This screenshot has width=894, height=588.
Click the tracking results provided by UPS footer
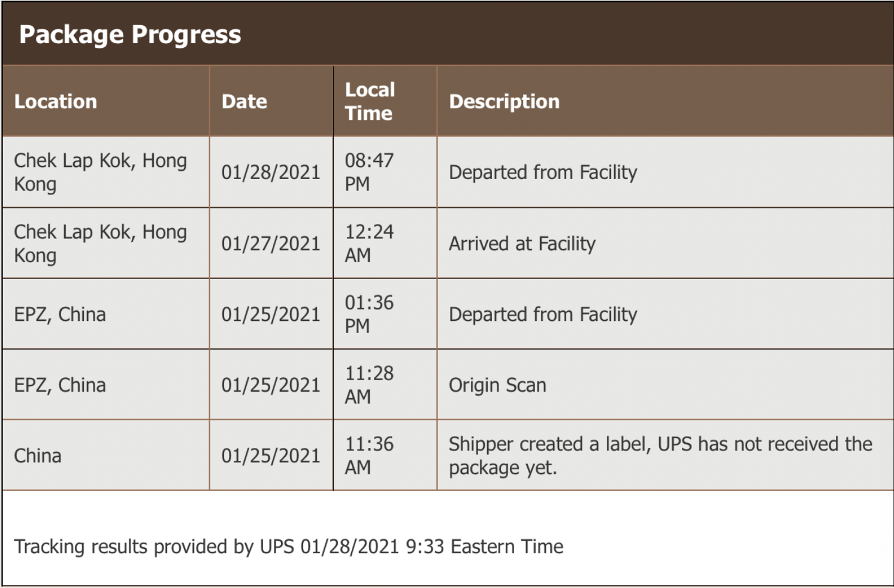coord(289,547)
